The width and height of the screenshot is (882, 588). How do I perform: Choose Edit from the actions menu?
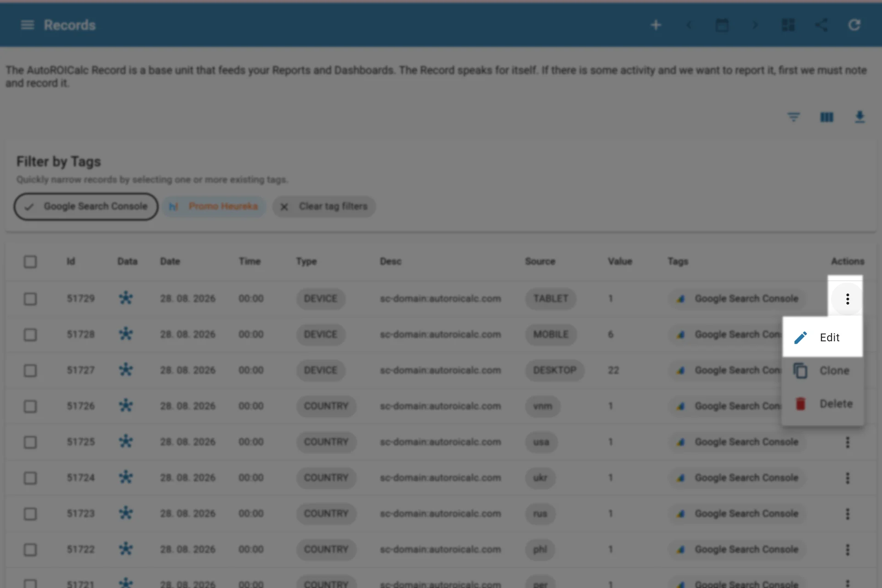(823, 338)
